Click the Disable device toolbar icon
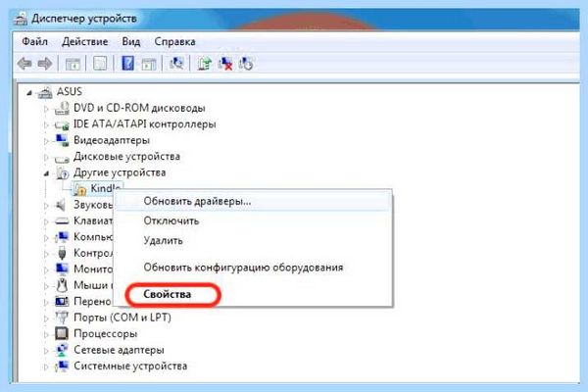Image resolution: width=588 pixels, height=392 pixels. [246, 64]
